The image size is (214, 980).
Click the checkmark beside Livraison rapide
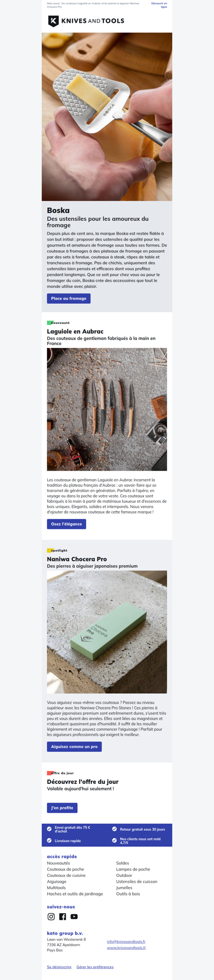click(49, 840)
